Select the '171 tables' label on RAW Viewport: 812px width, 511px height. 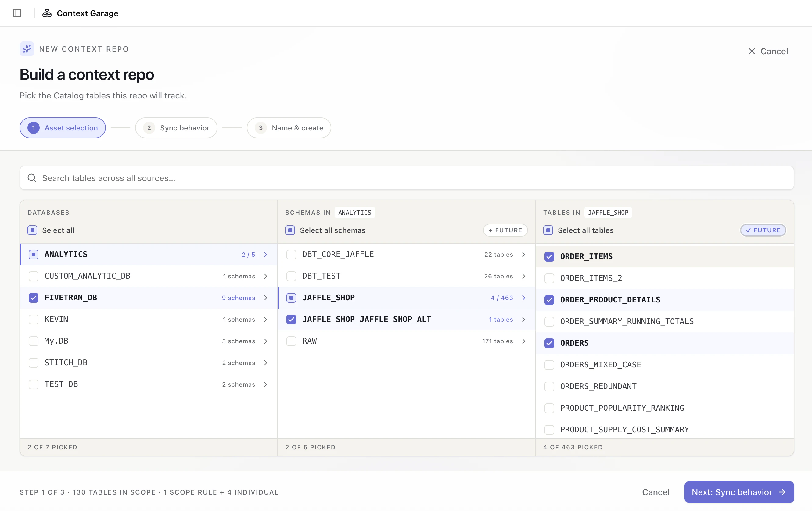(x=498, y=341)
